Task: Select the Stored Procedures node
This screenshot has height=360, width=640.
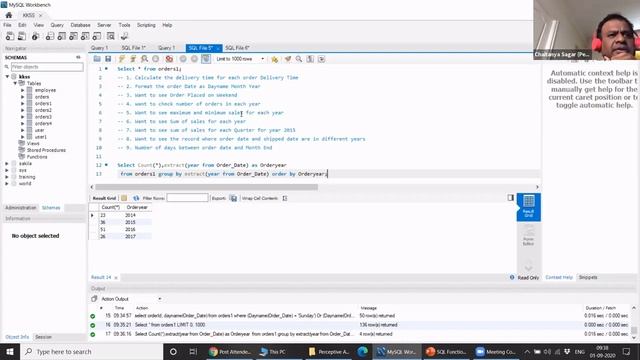Action: click(46, 150)
